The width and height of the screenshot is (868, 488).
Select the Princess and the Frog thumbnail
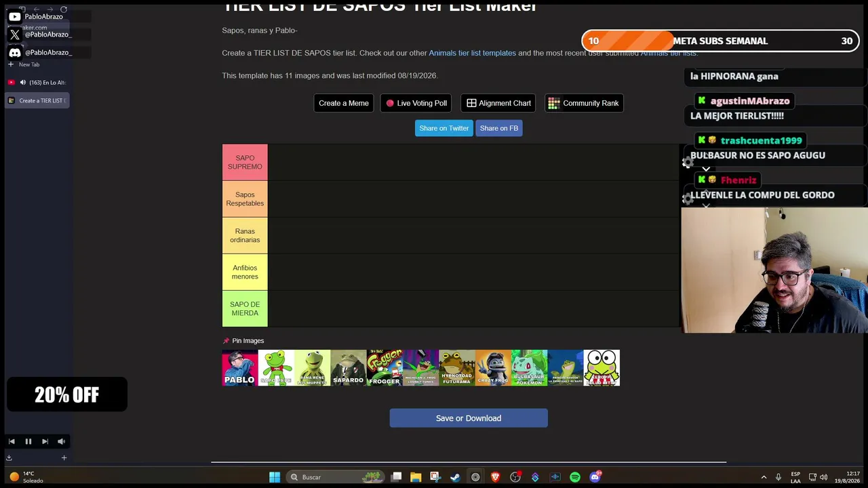coord(566,368)
